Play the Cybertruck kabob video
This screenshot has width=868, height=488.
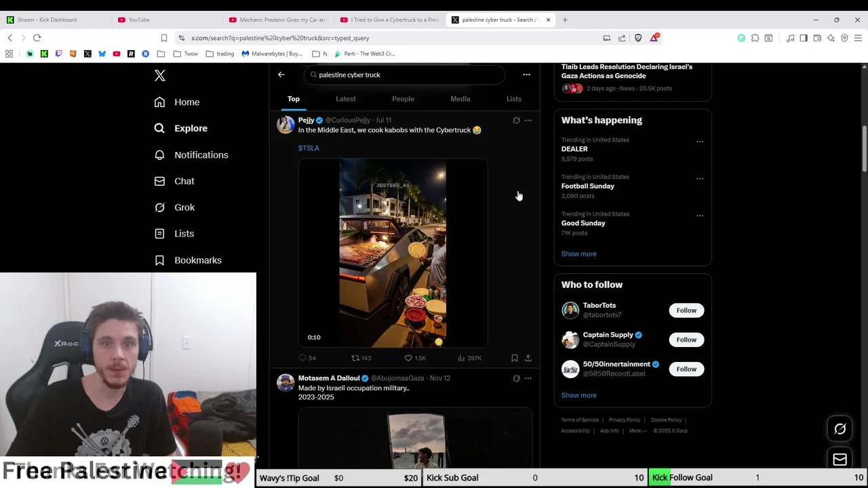click(x=393, y=253)
